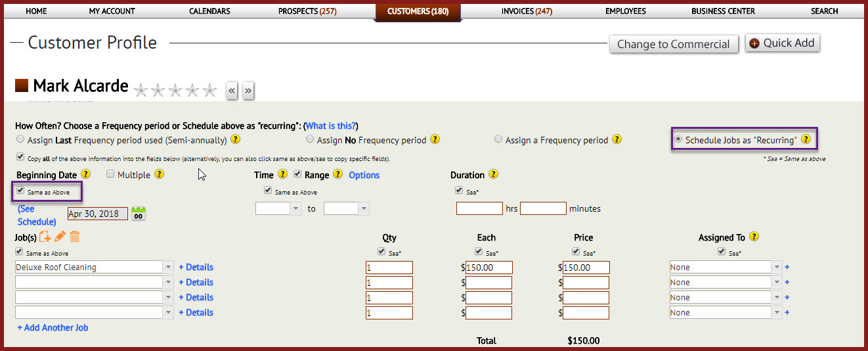The height and width of the screenshot is (351, 868).
Task: Click See Schedule link
Action: coord(37,215)
